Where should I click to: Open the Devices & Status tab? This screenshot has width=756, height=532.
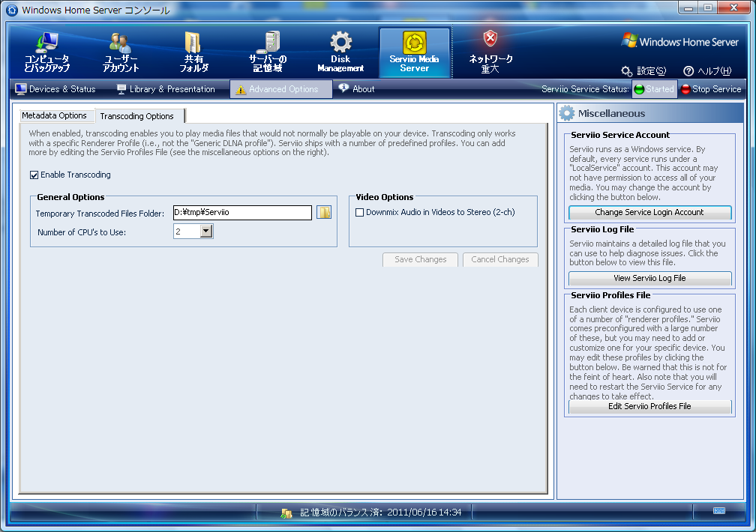(55, 89)
